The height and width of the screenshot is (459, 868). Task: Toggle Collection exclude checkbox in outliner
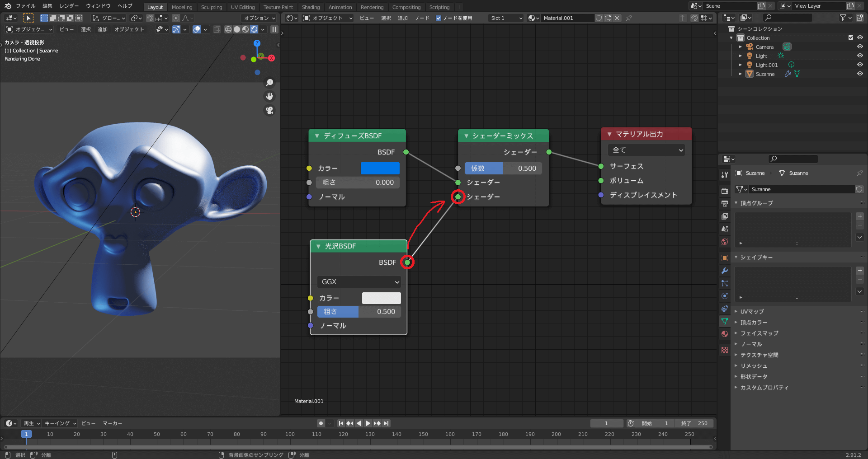pyautogui.click(x=851, y=37)
